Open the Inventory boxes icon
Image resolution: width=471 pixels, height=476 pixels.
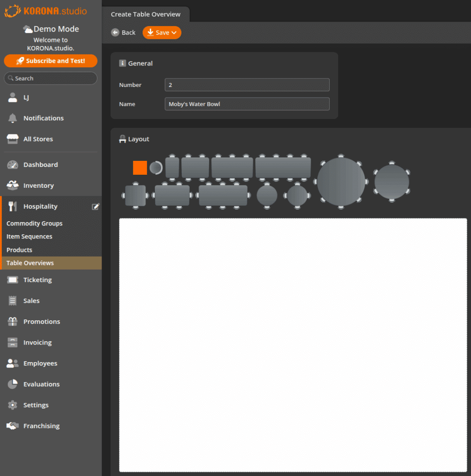click(x=13, y=185)
